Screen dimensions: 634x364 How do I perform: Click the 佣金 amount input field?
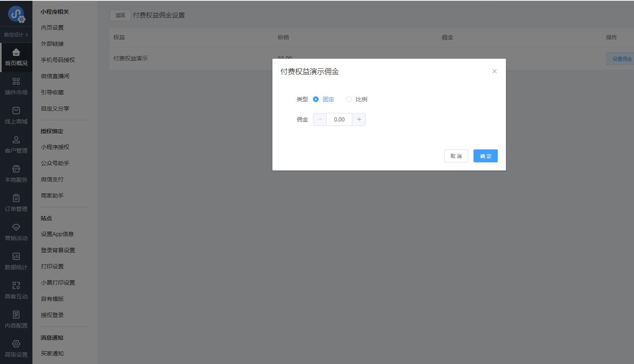pos(339,119)
